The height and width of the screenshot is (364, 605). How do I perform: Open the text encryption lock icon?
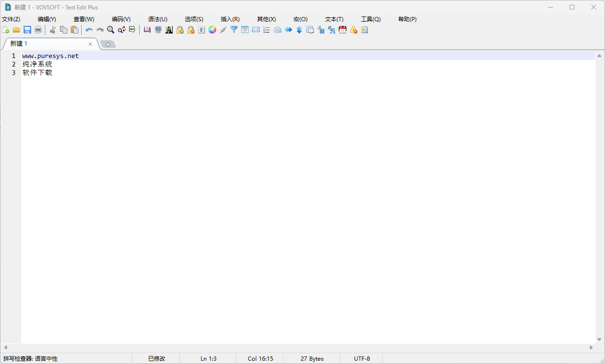(180, 30)
